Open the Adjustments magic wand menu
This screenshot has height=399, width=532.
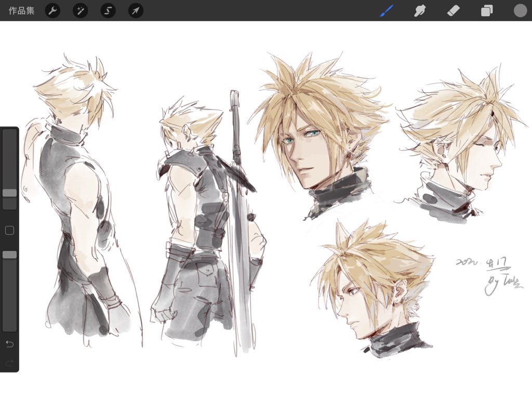(x=81, y=11)
